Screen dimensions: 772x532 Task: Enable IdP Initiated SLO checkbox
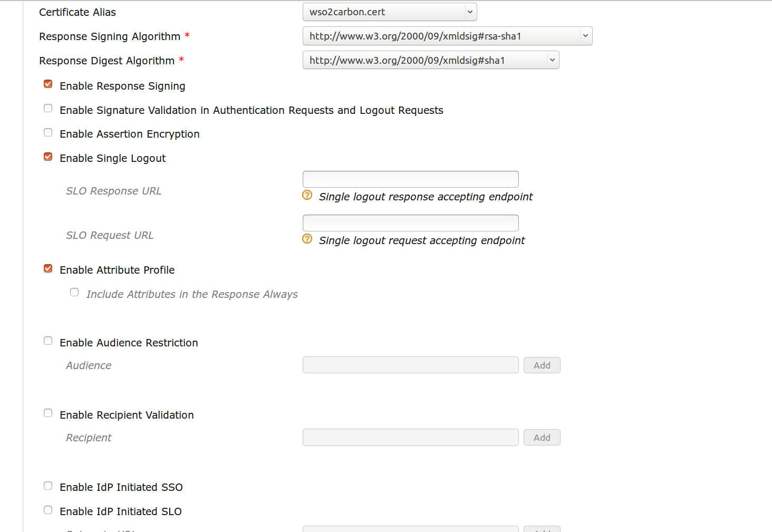pyautogui.click(x=48, y=510)
